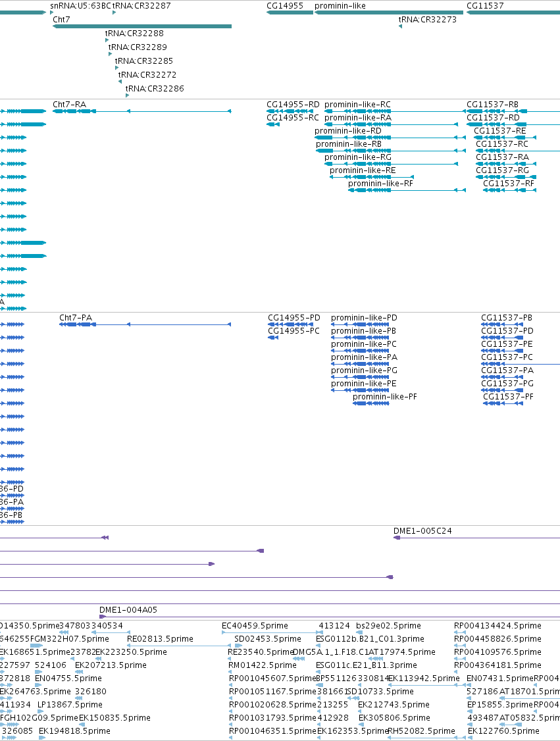Click tRNA:CR32285 label
This screenshot has width=560, height=741.
click(144, 61)
